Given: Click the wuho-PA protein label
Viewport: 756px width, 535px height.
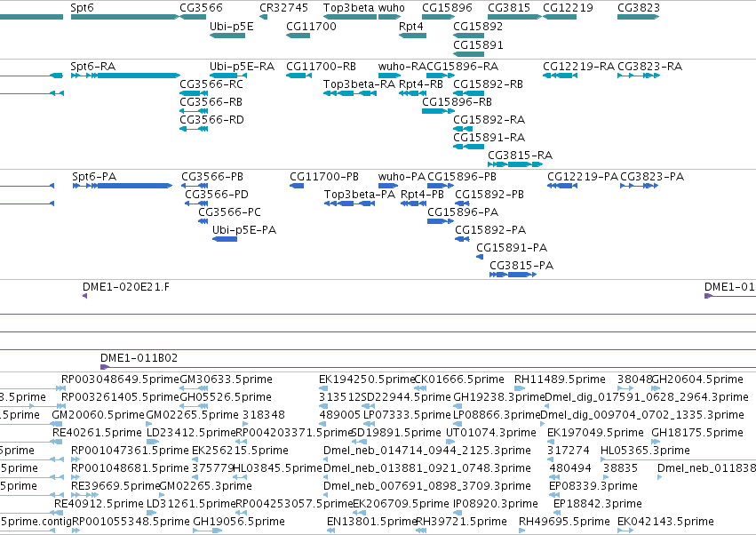Looking at the screenshot, I should tap(402, 177).
